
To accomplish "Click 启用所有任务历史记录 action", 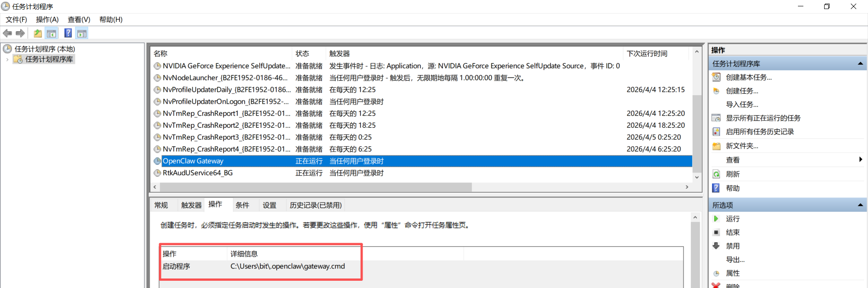I will tap(759, 132).
